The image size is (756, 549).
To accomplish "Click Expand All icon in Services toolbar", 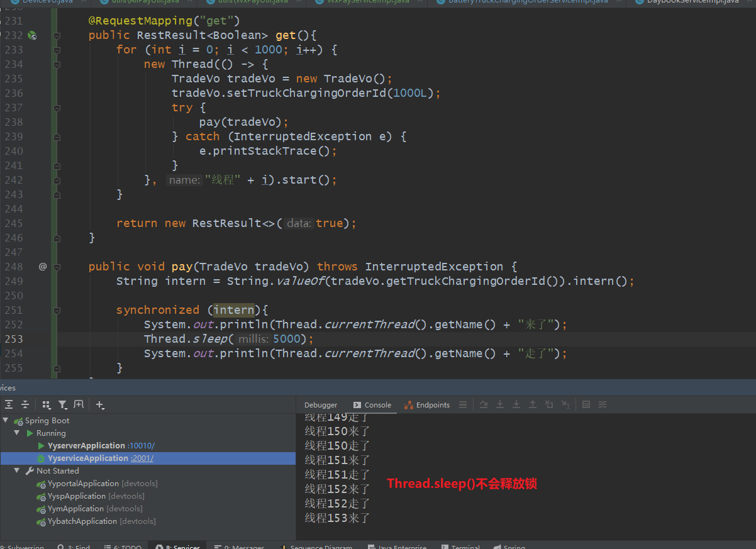I will pyautogui.click(x=9, y=405).
